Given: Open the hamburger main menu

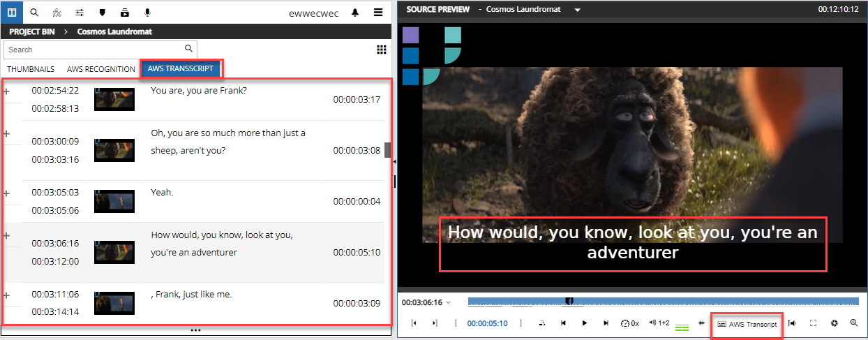Looking at the screenshot, I should 377,13.
